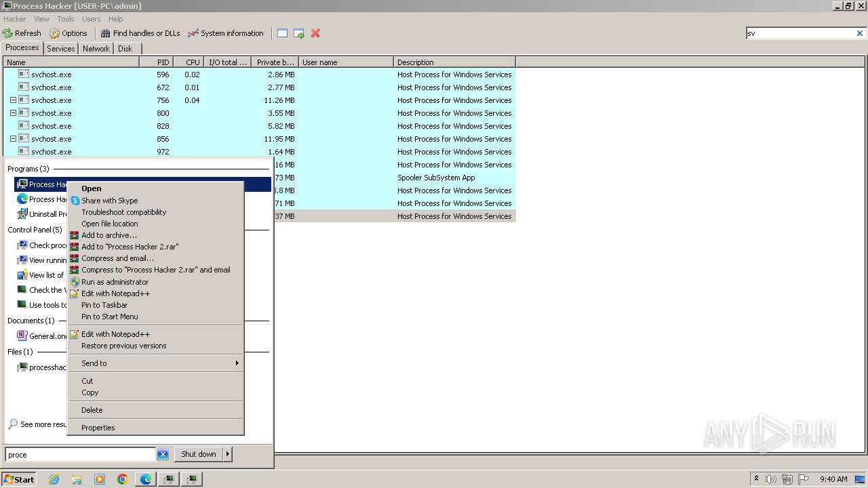Show hidden tray icons arrow
Screen dimensions: 868x488
click(x=756, y=479)
